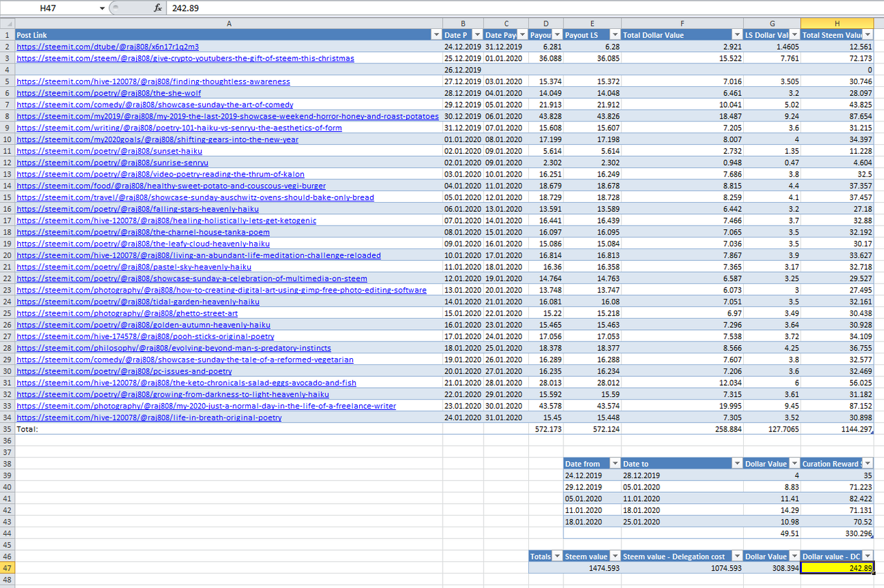The width and height of the screenshot is (884, 588).
Task: Click in the formula bar showing 242.89
Action: coord(523,8)
